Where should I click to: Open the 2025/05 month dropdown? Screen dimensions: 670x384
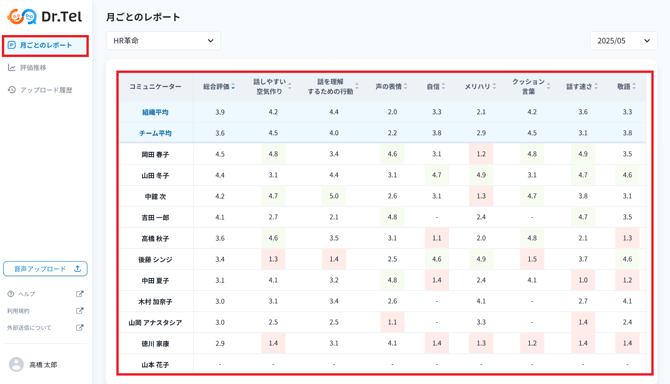pyautogui.click(x=623, y=41)
